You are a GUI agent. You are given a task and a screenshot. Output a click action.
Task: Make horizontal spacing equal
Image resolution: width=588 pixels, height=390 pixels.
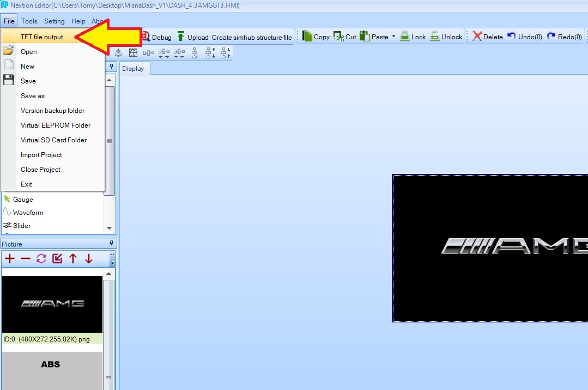point(149,53)
